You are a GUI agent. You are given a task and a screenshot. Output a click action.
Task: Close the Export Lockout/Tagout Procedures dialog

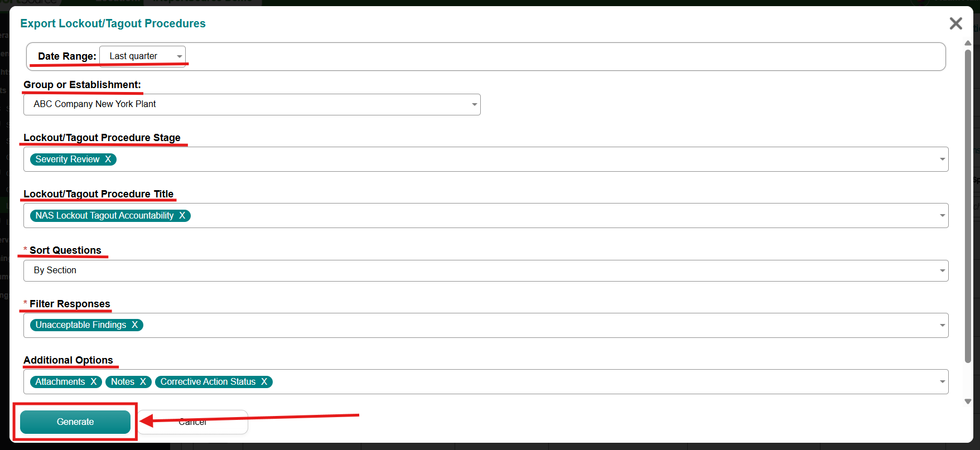tap(956, 23)
